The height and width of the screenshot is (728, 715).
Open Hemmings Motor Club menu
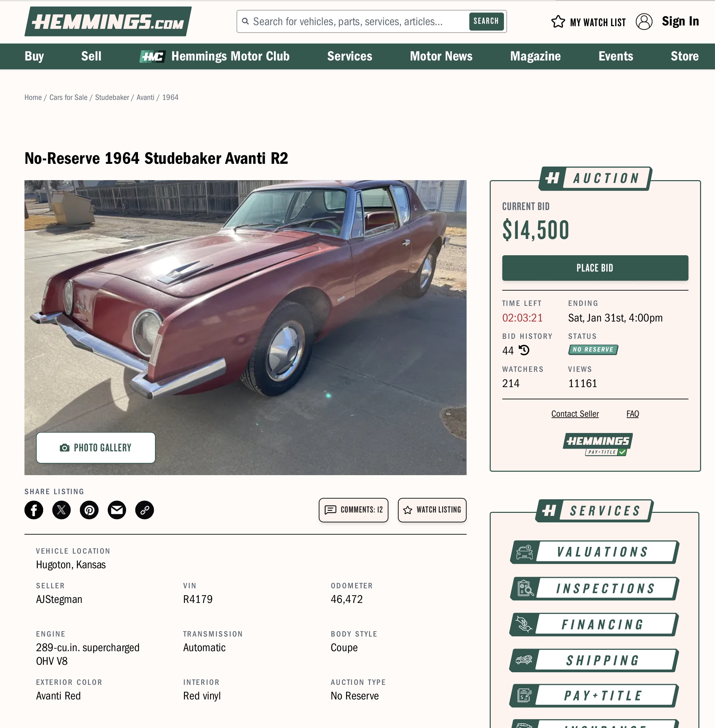pyautogui.click(x=214, y=56)
